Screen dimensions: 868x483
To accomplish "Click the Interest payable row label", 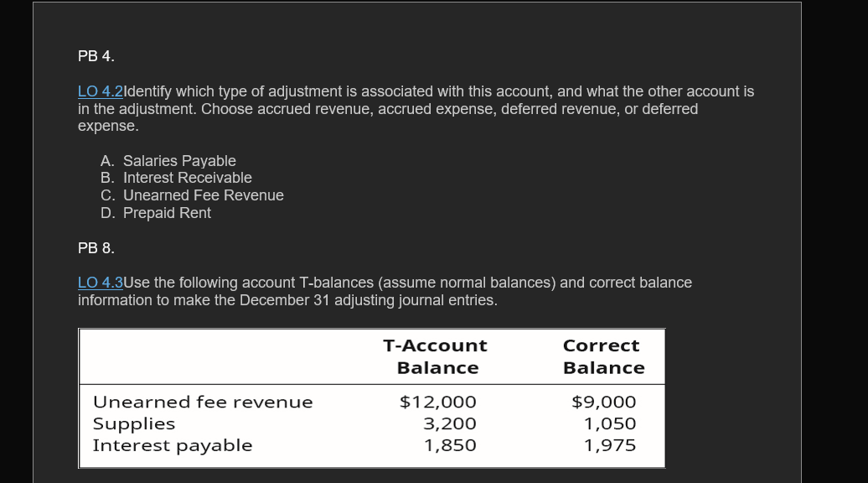I will (173, 445).
